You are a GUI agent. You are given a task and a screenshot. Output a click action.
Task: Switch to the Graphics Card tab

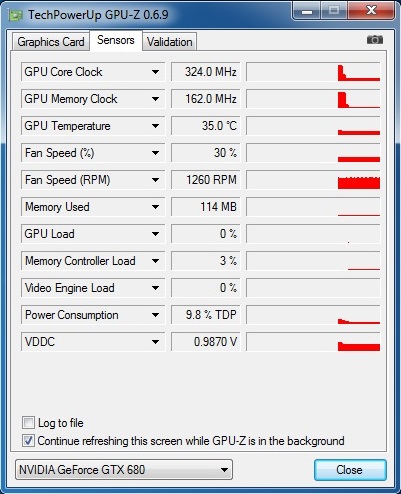pyautogui.click(x=51, y=42)
